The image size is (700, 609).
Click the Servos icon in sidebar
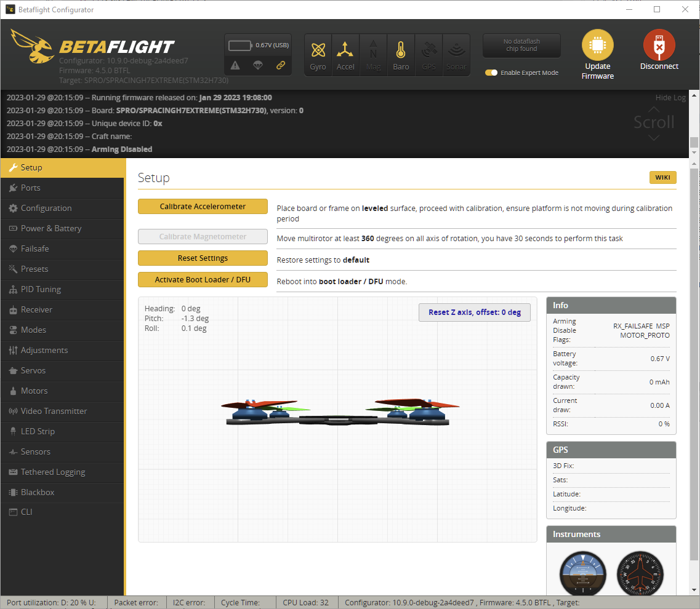[13, 371]
